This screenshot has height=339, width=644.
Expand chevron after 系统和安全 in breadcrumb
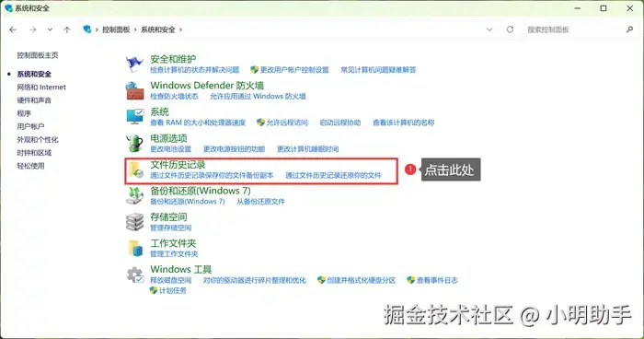point(180,29)
